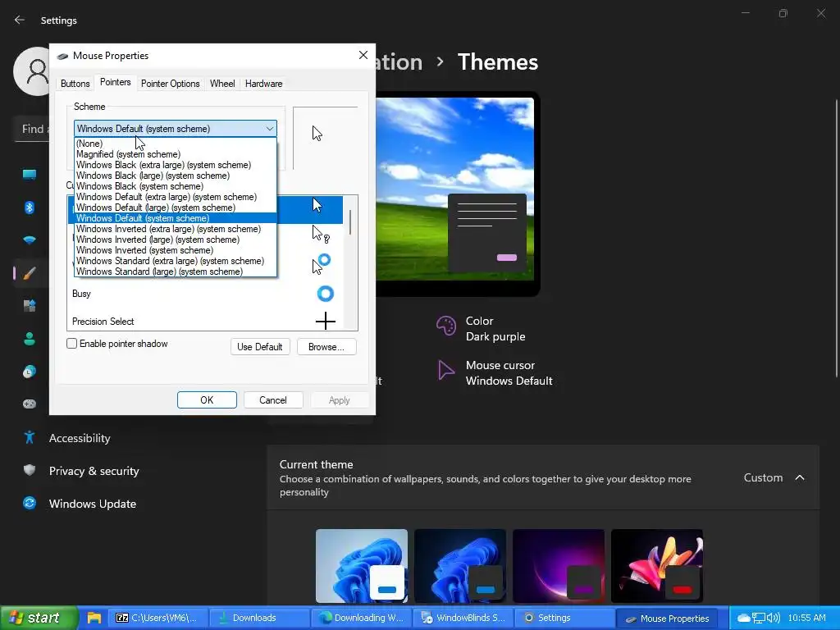Select Working In Background cursor icon
Image resolution: width=840 pixels, height=630 pixels.
[x=321, y=264]
